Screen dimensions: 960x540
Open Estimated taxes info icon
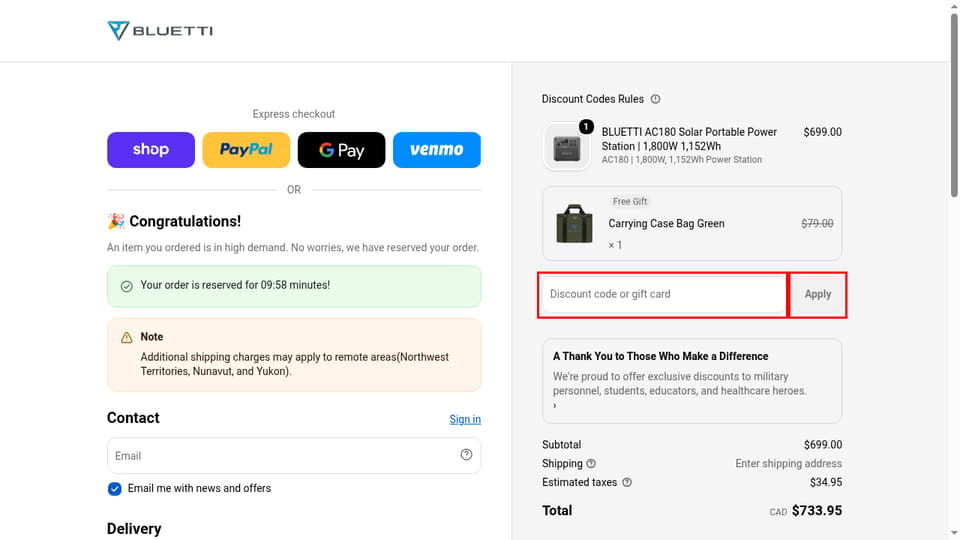coord(627,482)
